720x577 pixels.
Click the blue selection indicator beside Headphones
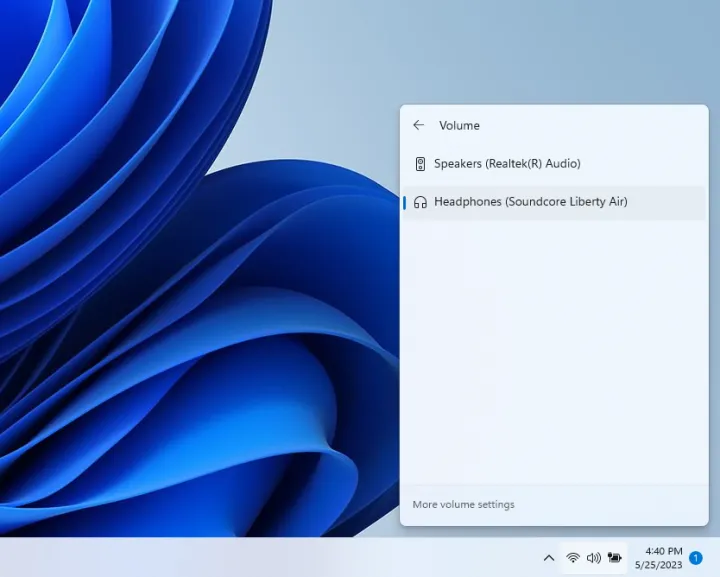(x=404, y=202)
